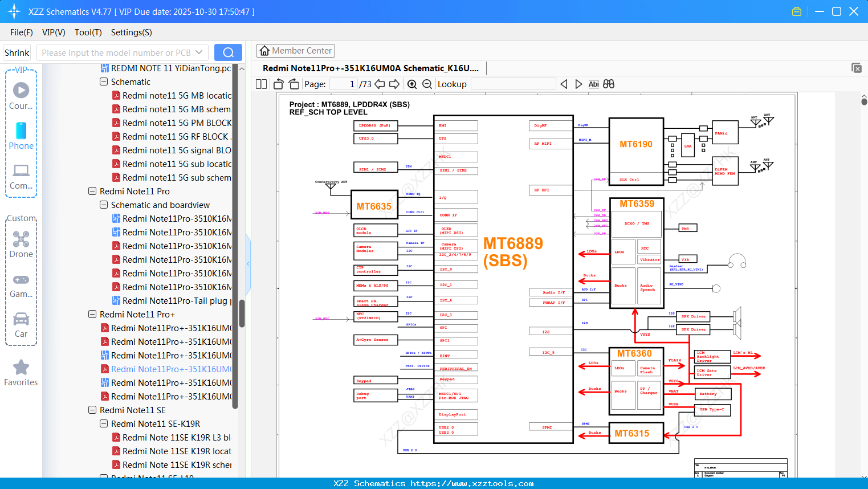The image size is (868, 489).
Task: Rotate the schematic page clockwise
Action: pos(293,83)
